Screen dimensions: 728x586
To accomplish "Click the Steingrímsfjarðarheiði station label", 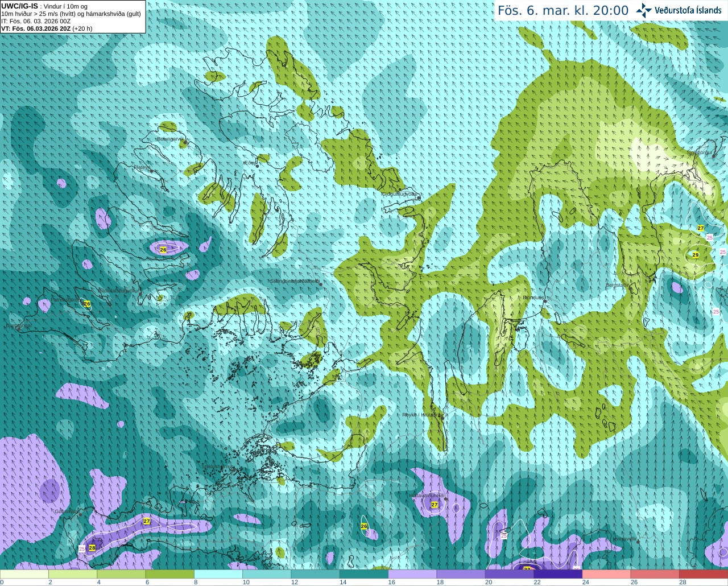I will [295, 281].
